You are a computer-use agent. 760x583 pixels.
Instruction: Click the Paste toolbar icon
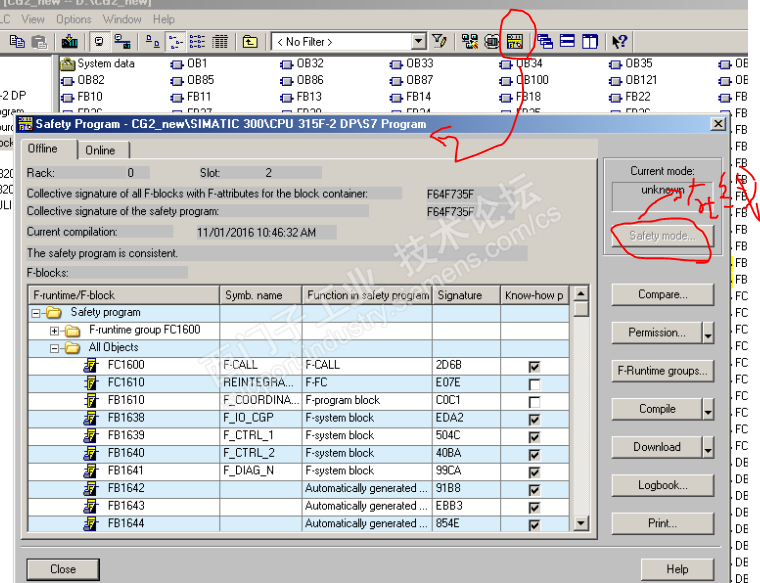pos(39,41)
